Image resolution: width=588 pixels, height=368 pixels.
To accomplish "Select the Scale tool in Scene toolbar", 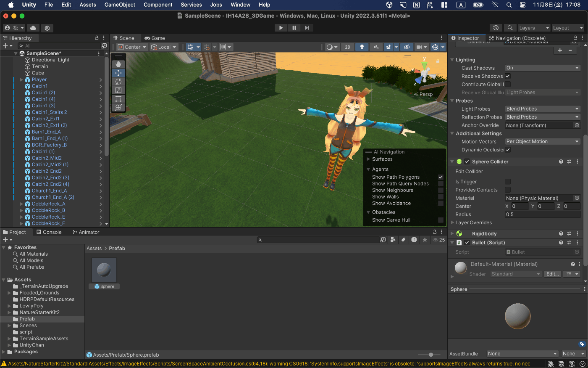I will tap(118, 90).
